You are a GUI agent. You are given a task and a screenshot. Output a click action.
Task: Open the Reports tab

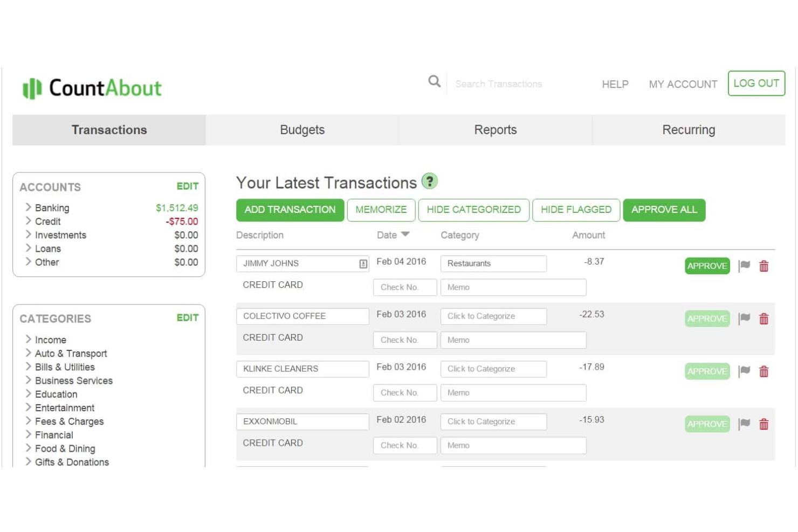tap(495, 130)
